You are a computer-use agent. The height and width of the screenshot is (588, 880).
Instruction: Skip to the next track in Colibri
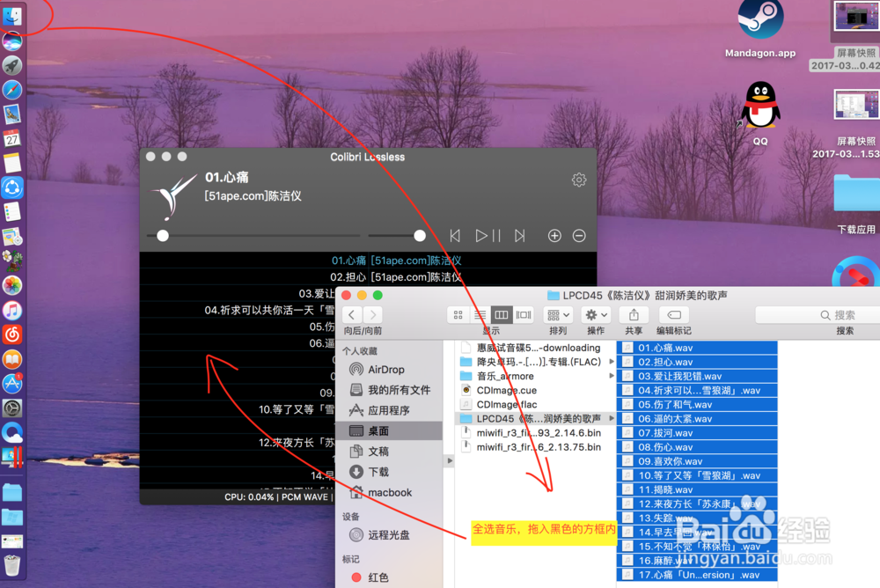[519, 235]
